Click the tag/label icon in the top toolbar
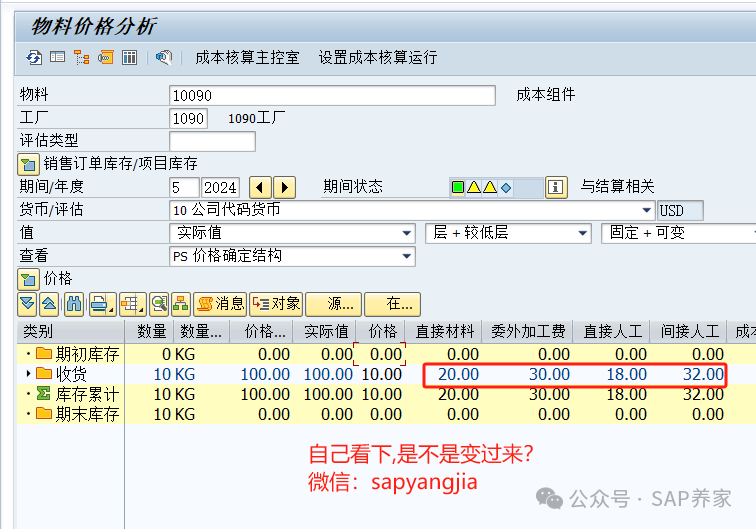The height and width of the screenshot is (529, 756). pyautogui.click(x=164, y=57)
